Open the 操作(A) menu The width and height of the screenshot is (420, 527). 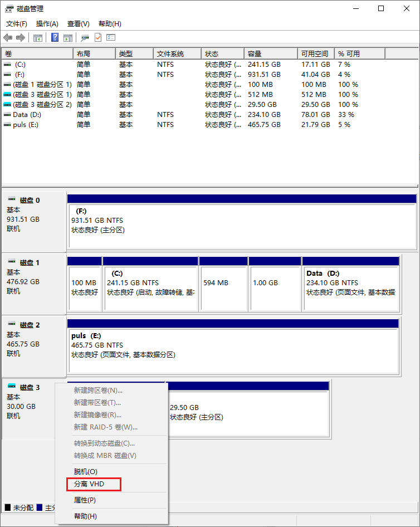[x=47, y=24]
